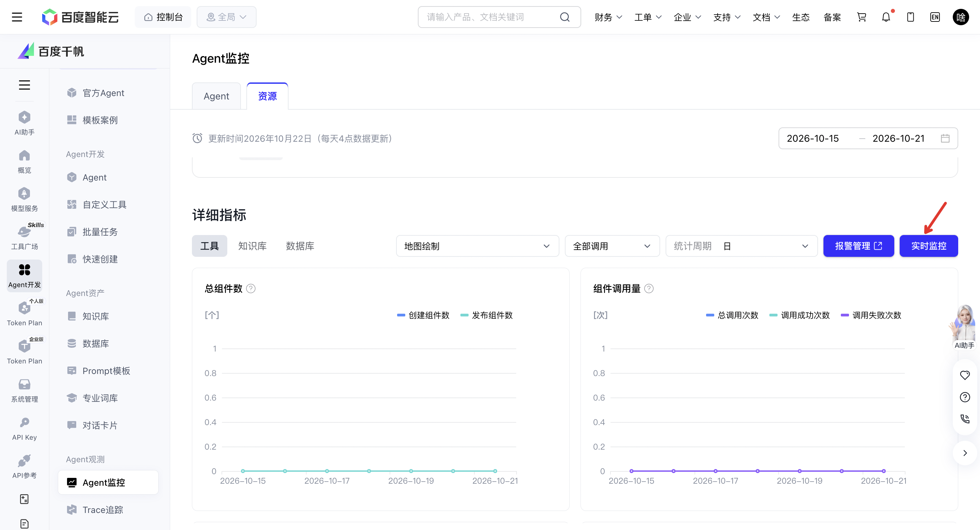
Task: Click the favorite heart icon on right
Action: coord(965,375)
